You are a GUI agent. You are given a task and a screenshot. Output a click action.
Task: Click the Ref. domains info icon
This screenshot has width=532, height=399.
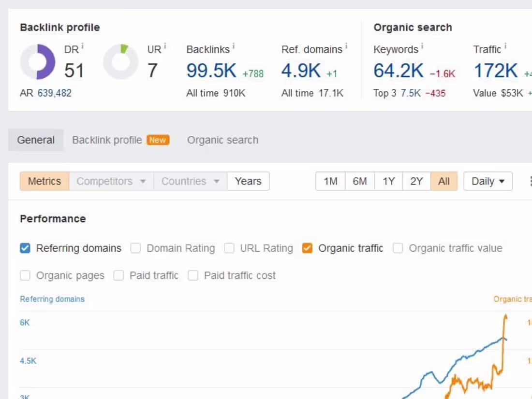pos(346,45)
